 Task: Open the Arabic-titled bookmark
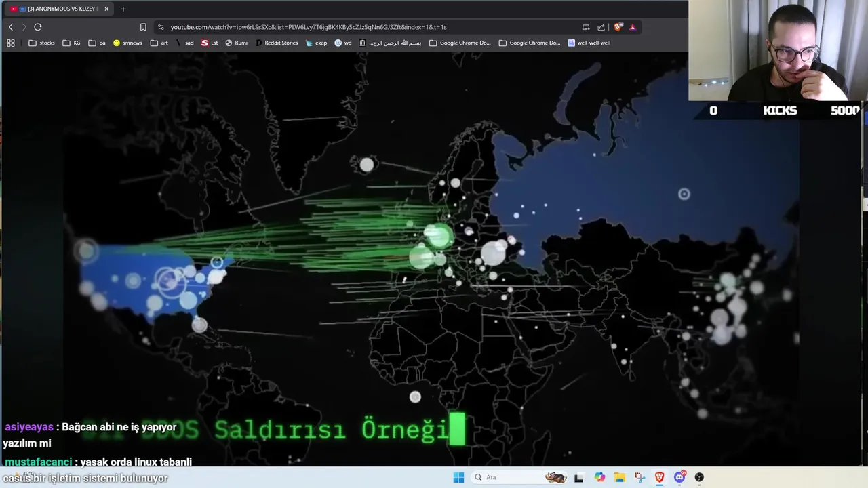click(391, 43)
